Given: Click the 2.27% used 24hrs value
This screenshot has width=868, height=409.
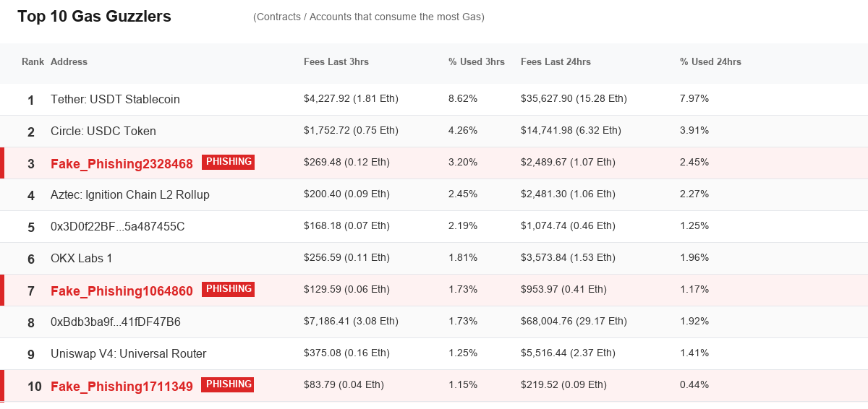Looking at the screenshot, I should 694,194.
